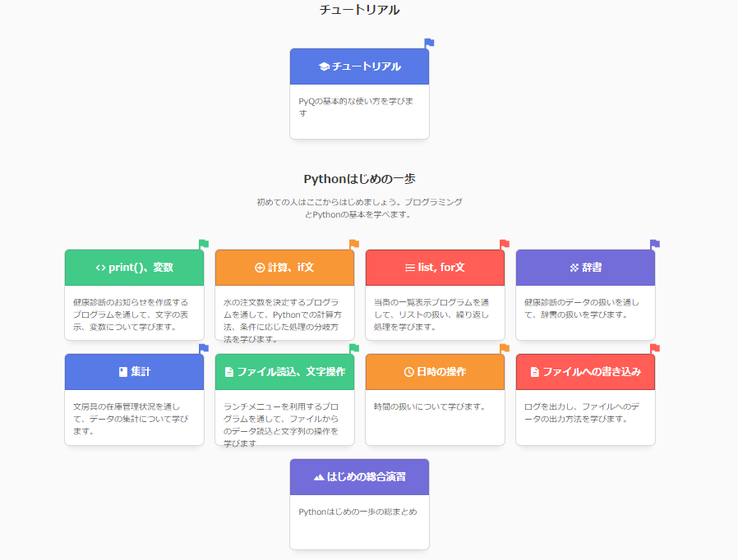This screenshot has height=560, width=738.
Task: Click the graduation cap icon on チュートリアル card
Action: (324, 67)
